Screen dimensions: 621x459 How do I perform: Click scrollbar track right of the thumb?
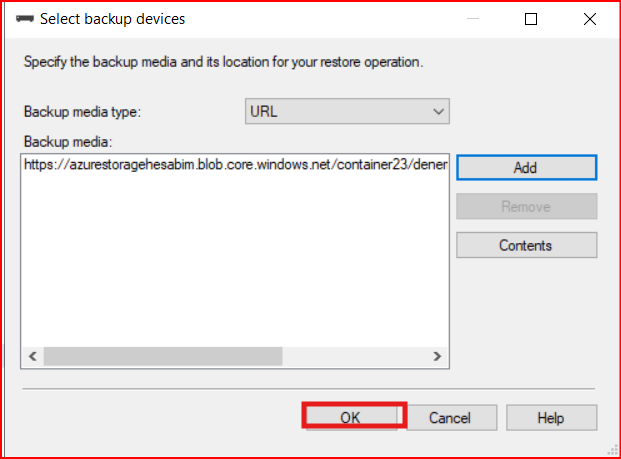(x=355, y=356)
